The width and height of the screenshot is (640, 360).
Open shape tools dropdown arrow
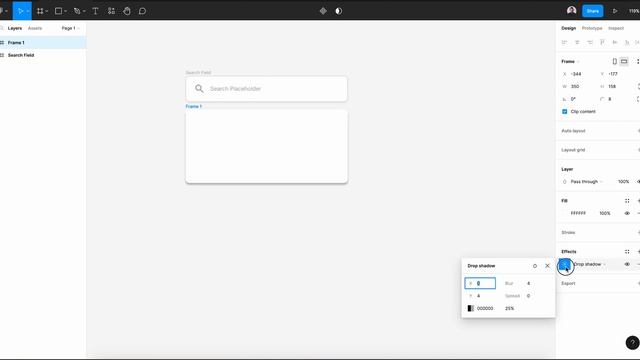pos(66,11)
